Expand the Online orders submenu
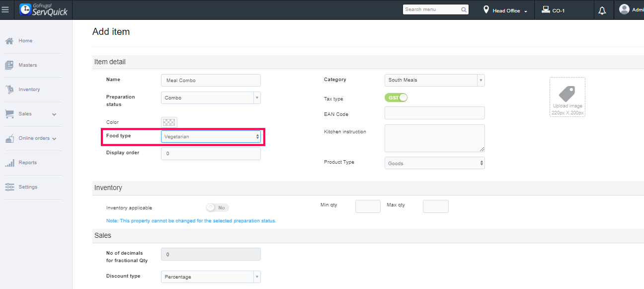 click(54, 139)
